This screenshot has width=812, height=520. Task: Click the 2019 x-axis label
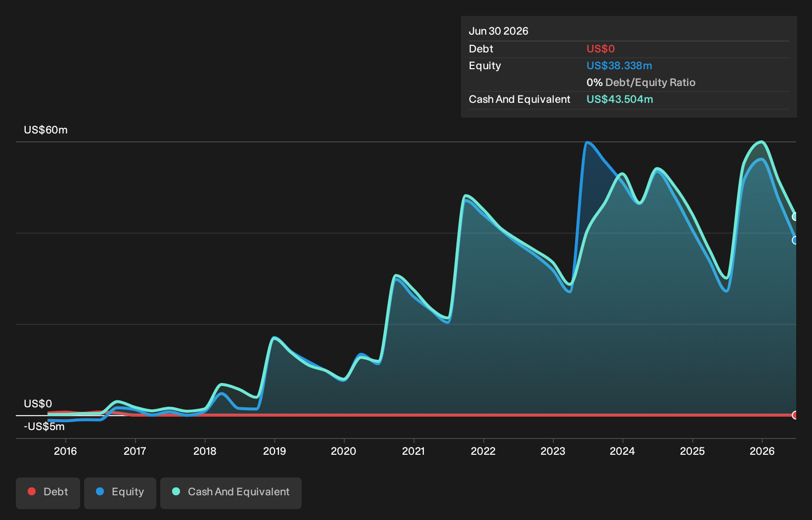pyautogui.click(x=274, y=451)
